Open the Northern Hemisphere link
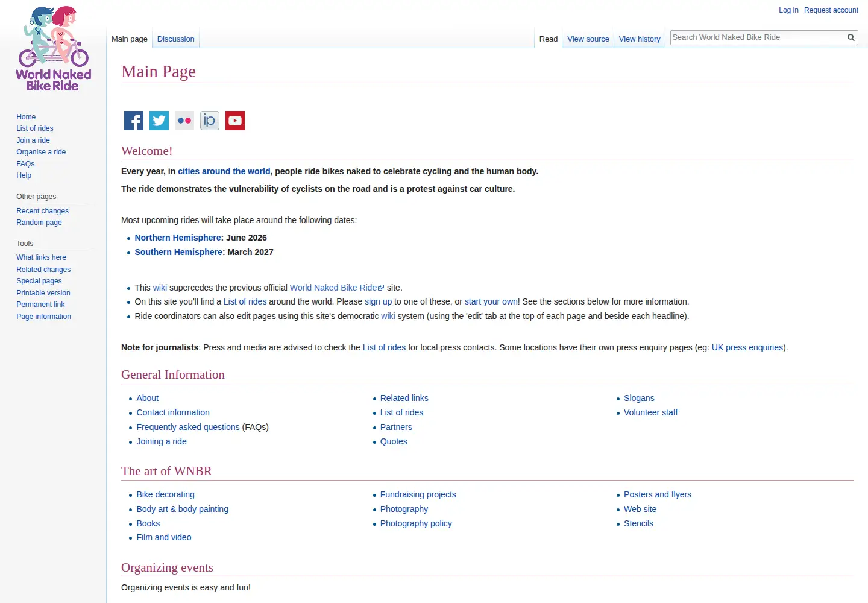The width and height of the screenshot is (868, 603). 179,238
